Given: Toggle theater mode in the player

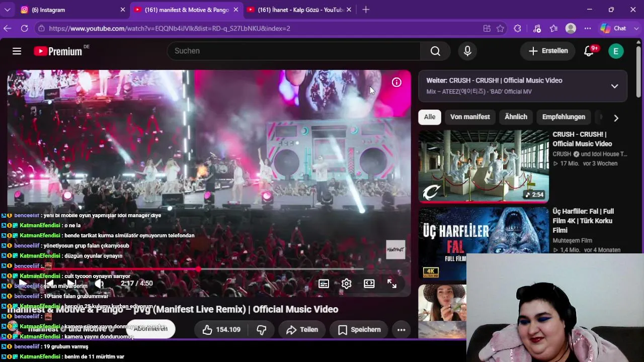Looking at the screenshot, I should 369,284.
